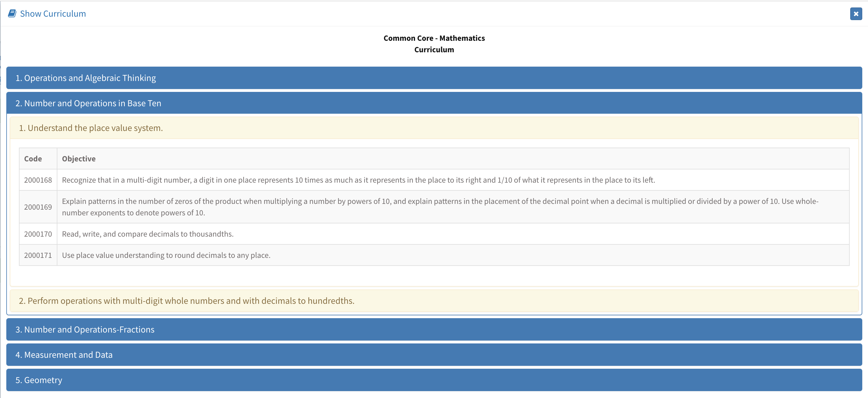The image size is (868, 398).
Task: Expand Perform operations with multi-digit whole numbers
Action: coord(186,301)
